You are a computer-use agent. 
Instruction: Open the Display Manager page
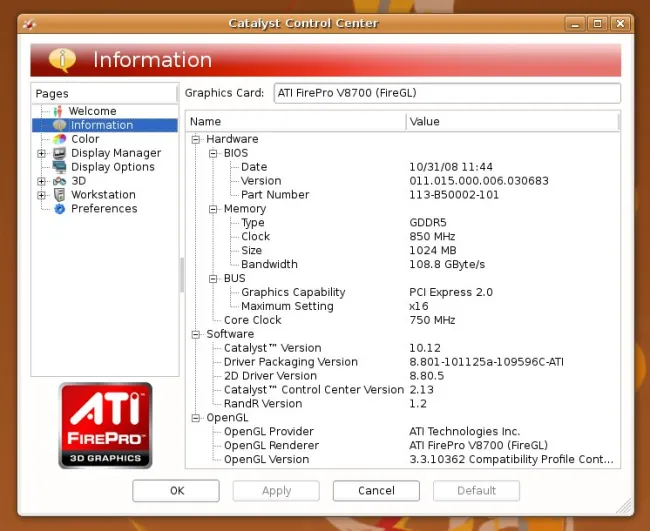click(116, 153)
